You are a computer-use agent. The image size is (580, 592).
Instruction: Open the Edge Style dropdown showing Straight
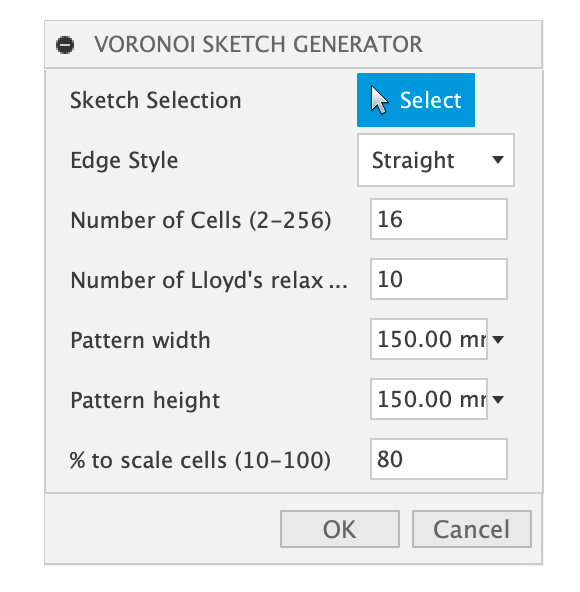(436, 160)
